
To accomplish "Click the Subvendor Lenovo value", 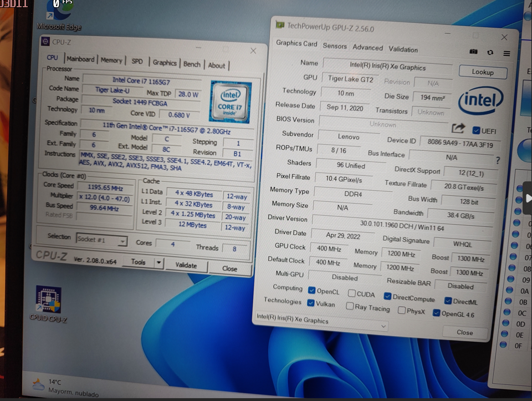I will tap(349, 137).
